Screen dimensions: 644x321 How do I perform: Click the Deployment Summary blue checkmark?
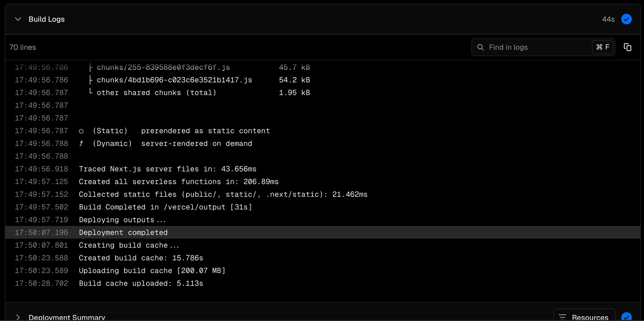(626, 317)
